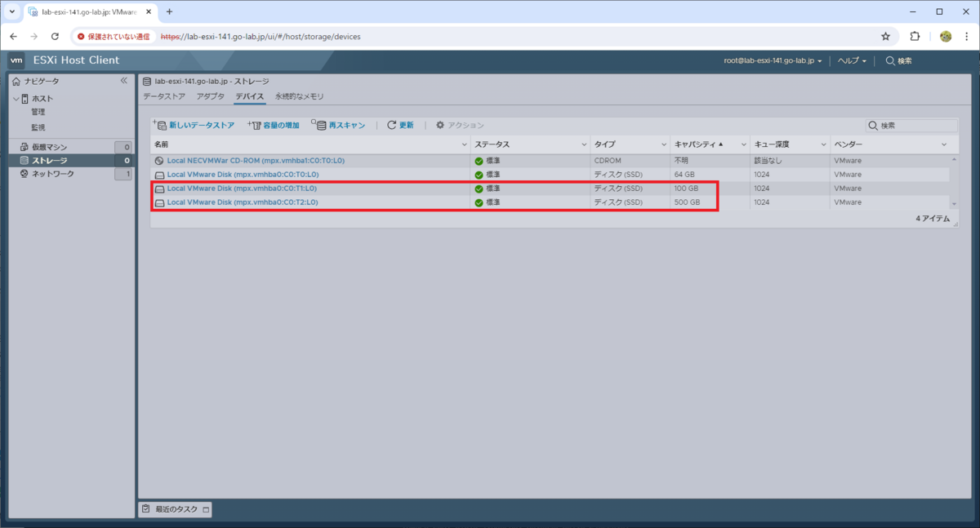Click the storage icon beside lab-esxi-141.go-lab.jp title
The image size is (980, 528).
147,82
